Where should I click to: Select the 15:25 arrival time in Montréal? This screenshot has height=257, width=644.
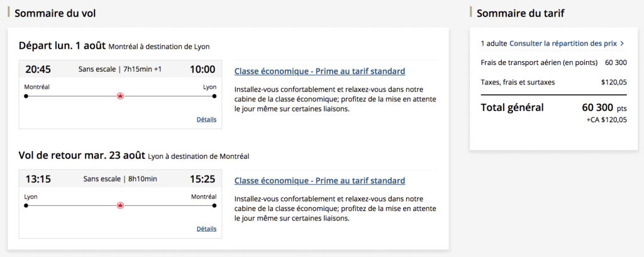[203, 179]
